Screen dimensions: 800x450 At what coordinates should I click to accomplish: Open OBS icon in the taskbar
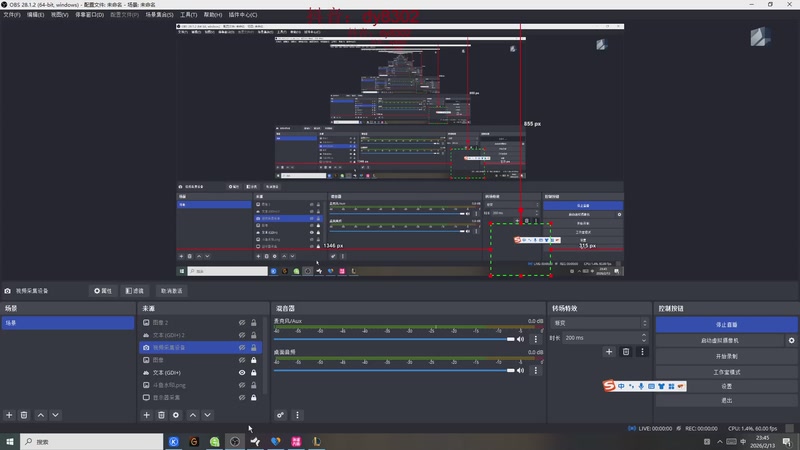(235, 442)
